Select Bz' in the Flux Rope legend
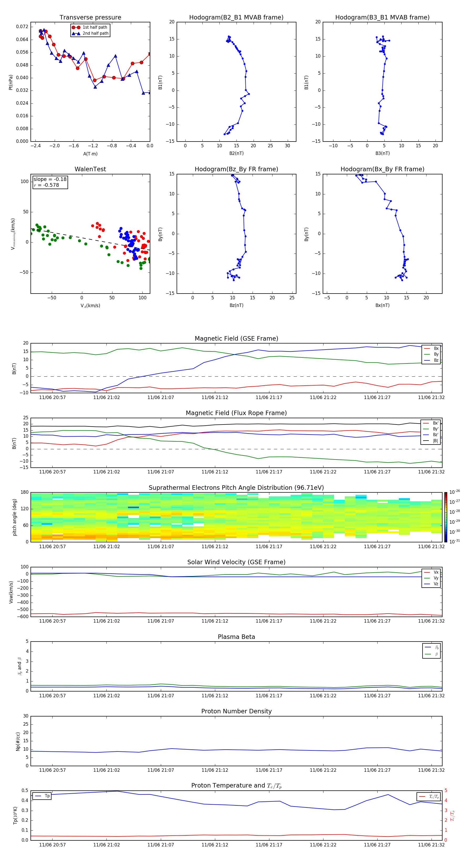 (x=431, y=435)
